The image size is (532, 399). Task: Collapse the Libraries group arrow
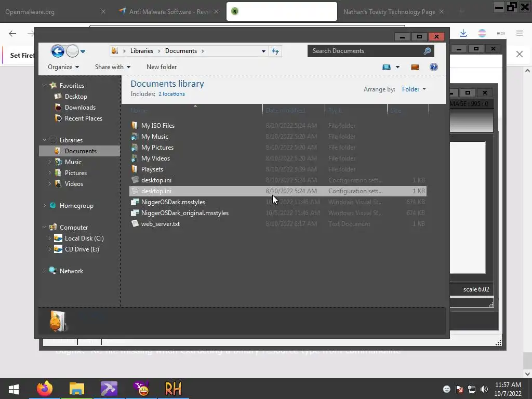tap(45, 140)
